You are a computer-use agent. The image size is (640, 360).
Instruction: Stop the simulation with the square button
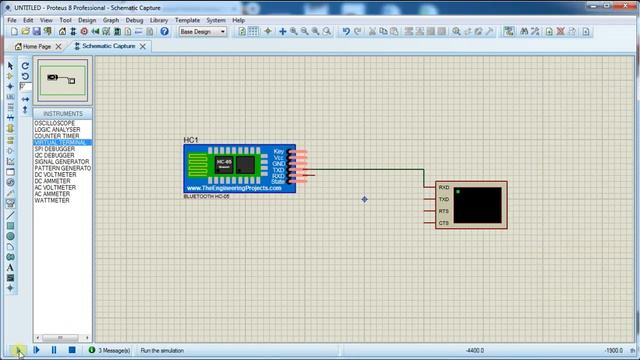tap(72, 350)
